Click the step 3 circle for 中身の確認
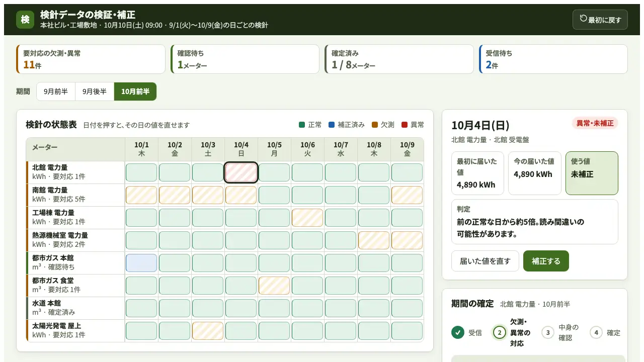 point(548,332)
